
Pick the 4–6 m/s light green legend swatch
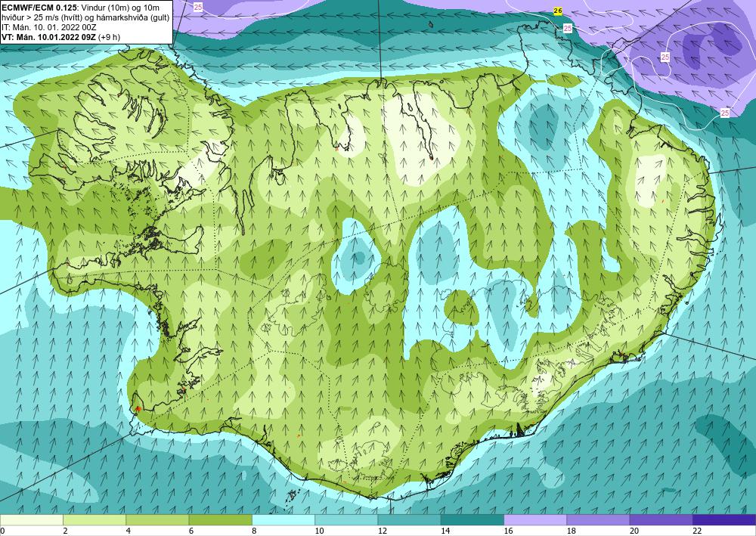157,520
